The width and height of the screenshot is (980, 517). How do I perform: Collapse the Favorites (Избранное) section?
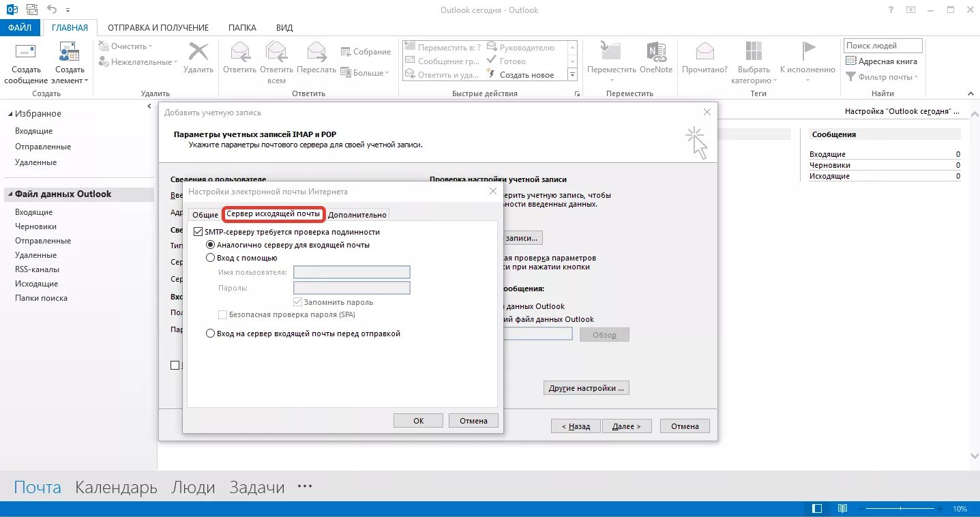click(x=10, y=114)
